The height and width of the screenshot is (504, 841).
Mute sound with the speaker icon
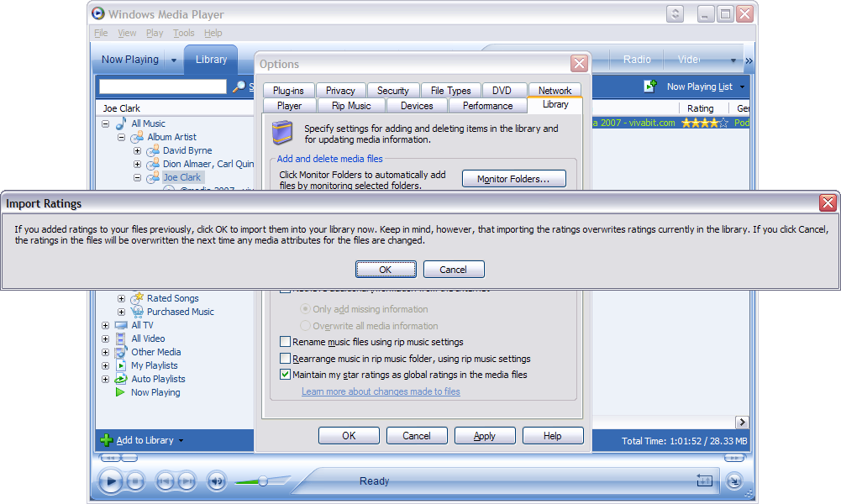click(x=217, y=481)
